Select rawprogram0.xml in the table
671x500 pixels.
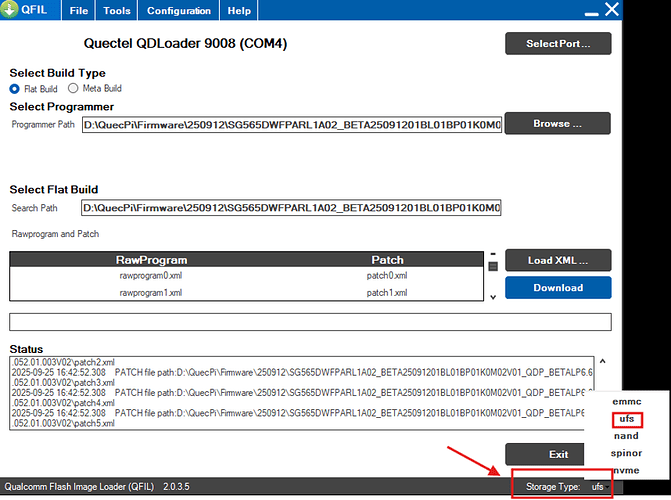[151, 276]
